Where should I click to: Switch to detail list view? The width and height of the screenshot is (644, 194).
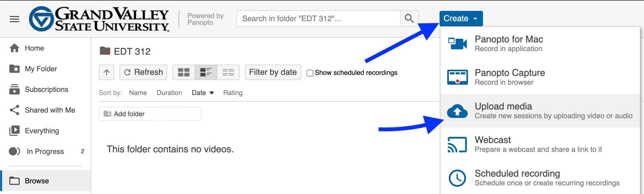pos(206,72)
